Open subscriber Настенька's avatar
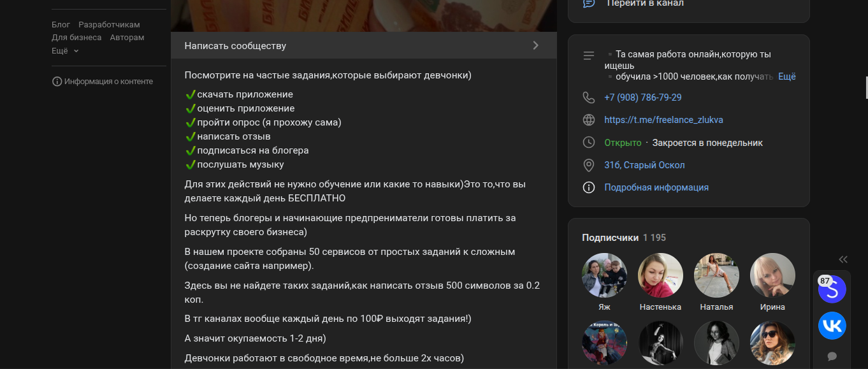868x369 pixels. click(660, 275)
